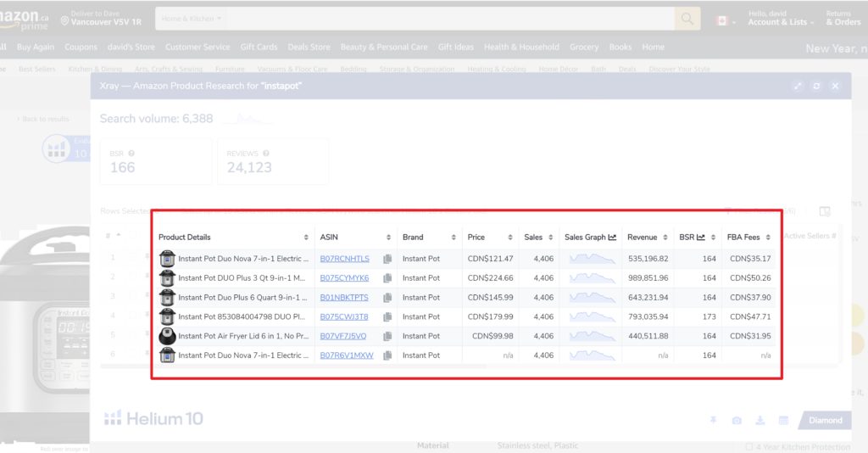
Task: Click copy icon beside ASIN B075CYMYK6
Action: click(x=387, y=278)
